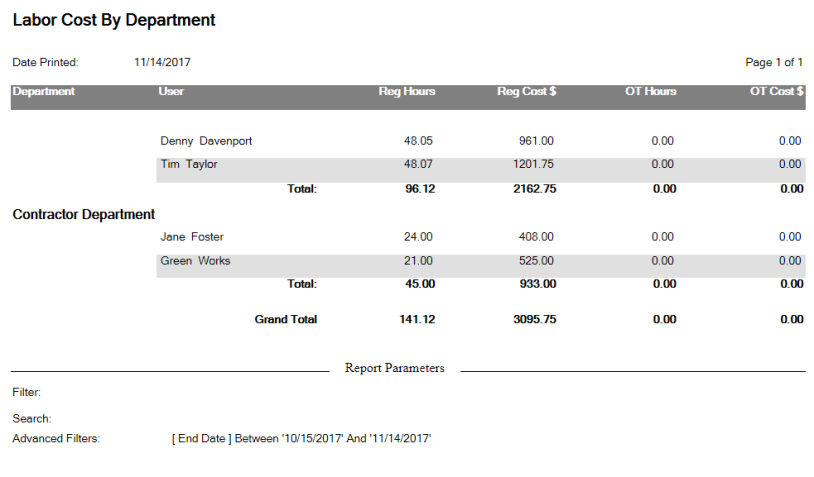The height and width of the screenshot is (477, 814).
Task: Select the 11/14/2017 printed date value
Action: tap(162, 62)
